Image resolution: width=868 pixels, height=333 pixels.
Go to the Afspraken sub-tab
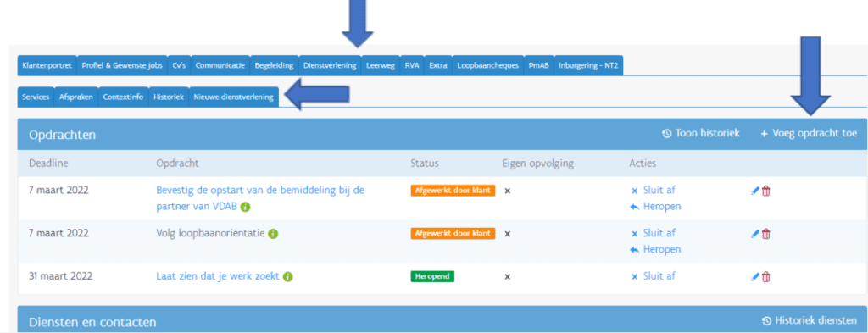[76, 97]
